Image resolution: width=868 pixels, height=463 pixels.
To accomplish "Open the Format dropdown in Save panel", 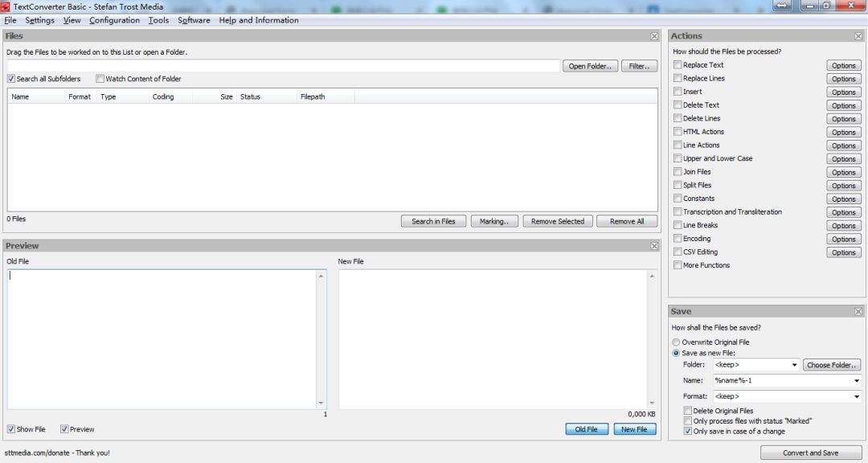I will tap(857, 396).
